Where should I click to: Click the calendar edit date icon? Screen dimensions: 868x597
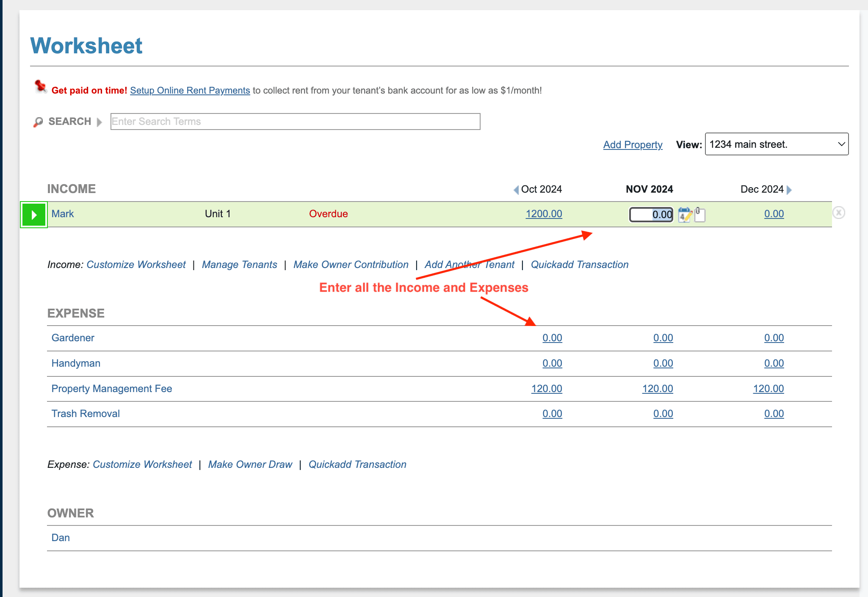(684, 215)
